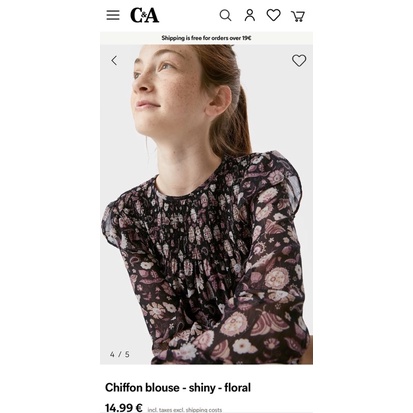This screenshot has width=413, height=413.
Task: Open the user account icon
Action: [x=250, y=15]
